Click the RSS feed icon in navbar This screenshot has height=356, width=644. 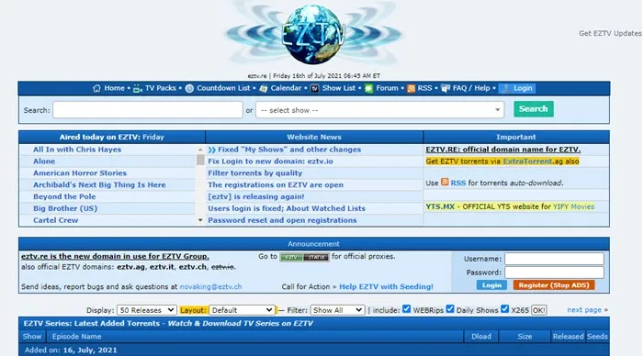pyautogui.click(x=411, y=88)
